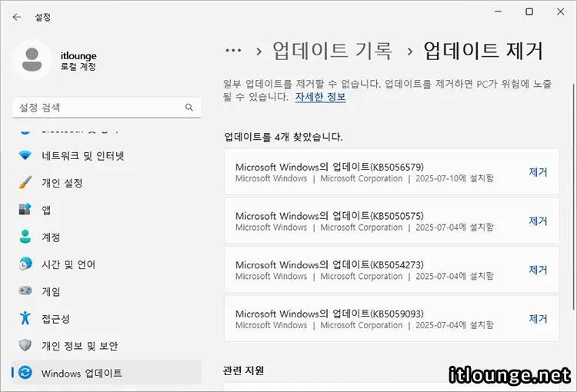The height and width of the screenshot is (392, 577).
Task: Select 시간 및 언어 in sidebar
Action: pos(107,264)
